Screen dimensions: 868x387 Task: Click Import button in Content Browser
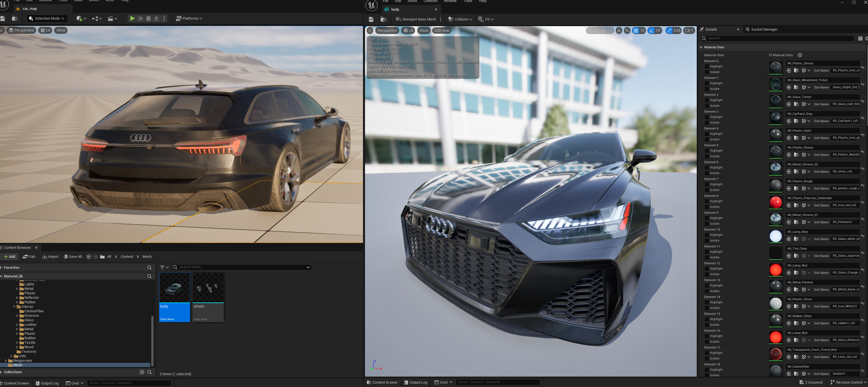51,257
